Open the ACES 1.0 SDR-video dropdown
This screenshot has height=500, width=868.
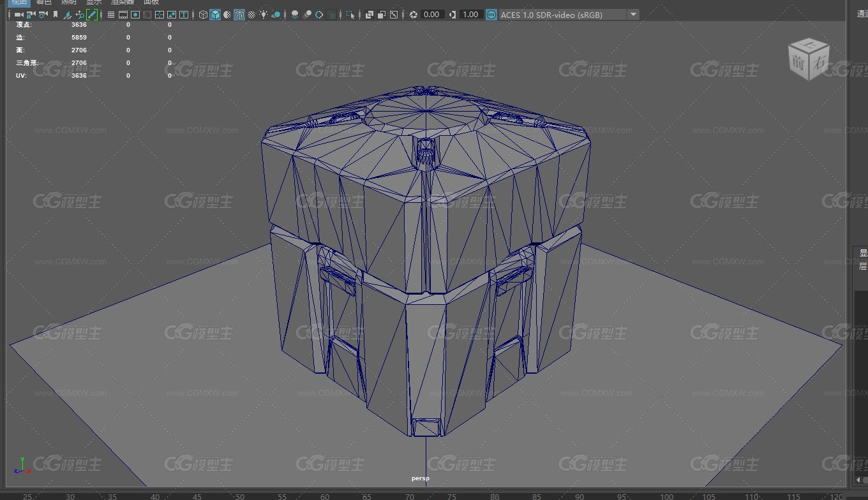click(x=569, y=15)
